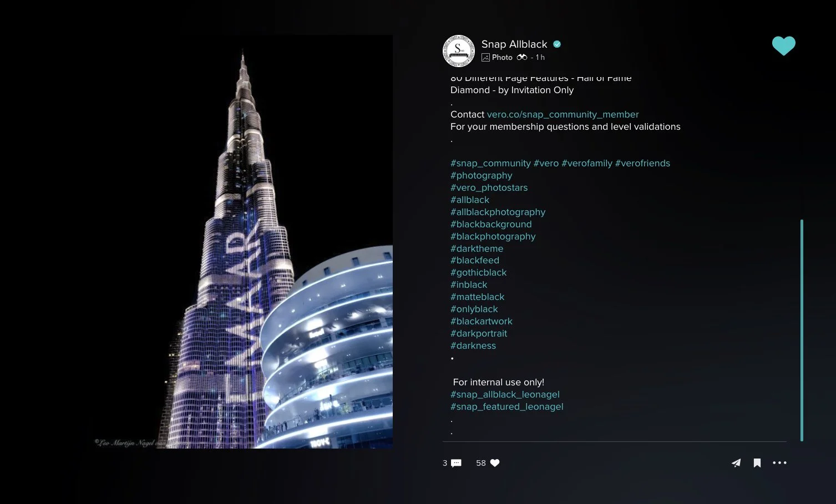
Task: Bookmark this post
Action: (x=757, y=463)
